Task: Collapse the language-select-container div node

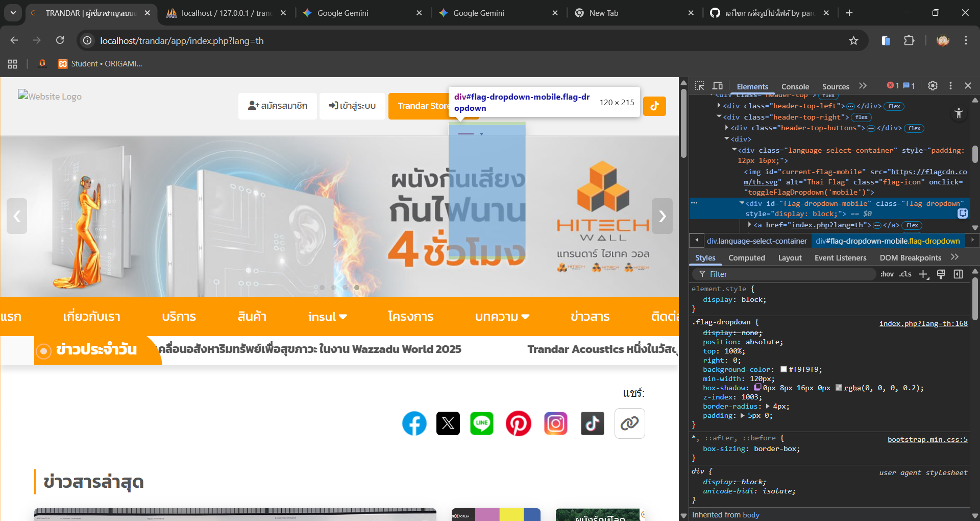Action: 734,150
